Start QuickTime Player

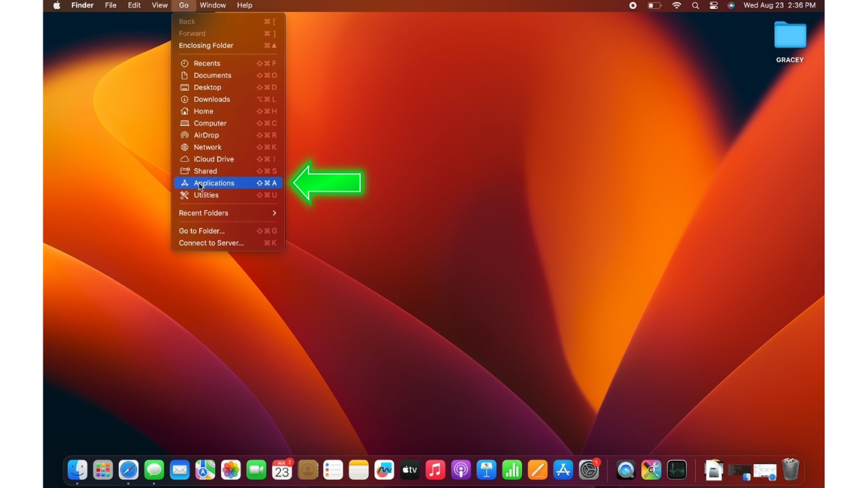click(x=625, y=469)
